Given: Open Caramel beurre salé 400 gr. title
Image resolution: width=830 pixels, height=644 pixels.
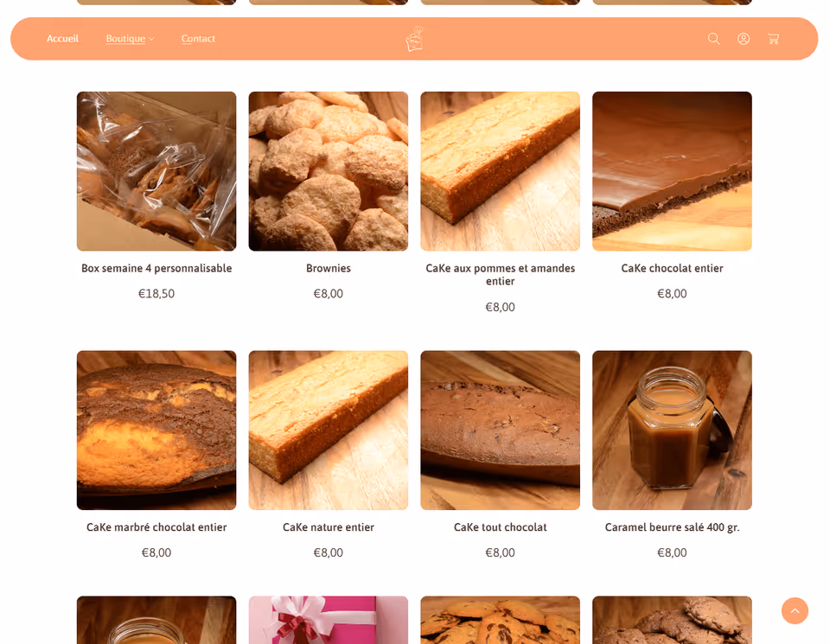Looking at the screenshot, I should click(x=672, y=527).
